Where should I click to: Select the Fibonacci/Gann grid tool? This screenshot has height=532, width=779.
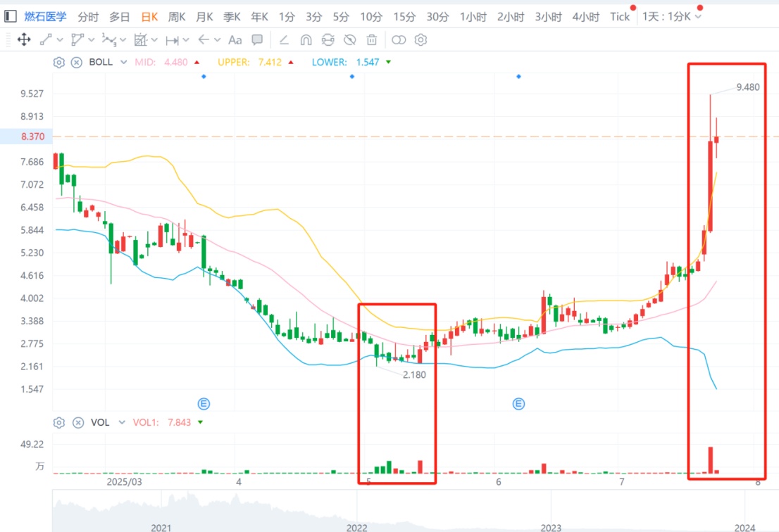click(x=141, y=39)
